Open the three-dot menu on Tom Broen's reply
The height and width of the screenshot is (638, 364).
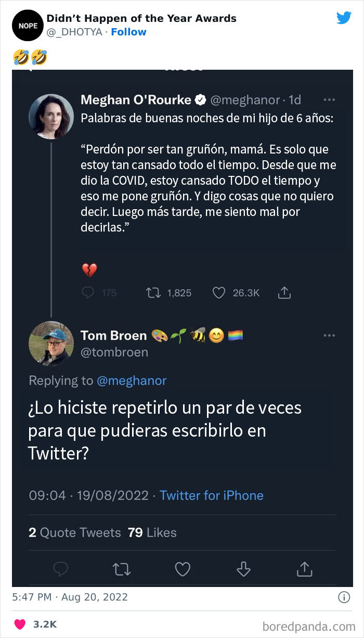329,336
